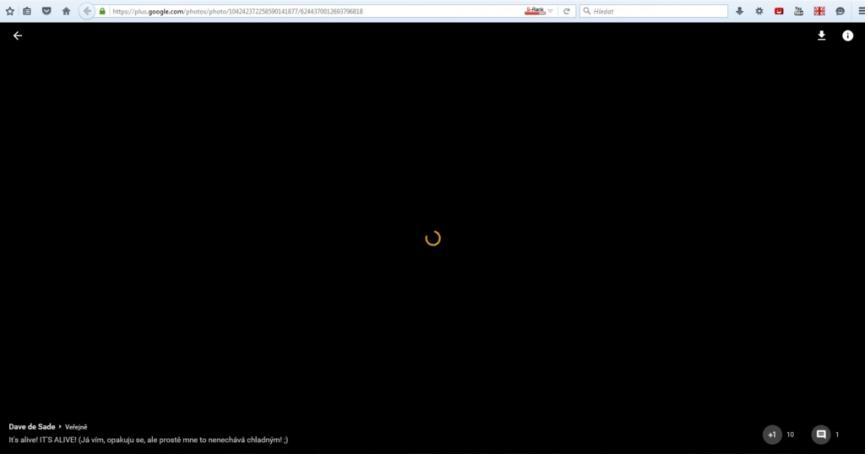Focus the URL address bar
Screen dimensions: 865x454
(300, 11)
